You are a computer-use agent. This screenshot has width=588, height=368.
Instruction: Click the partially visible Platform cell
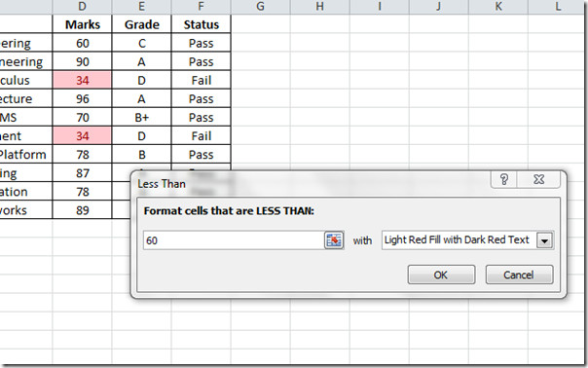coord(26,155)
